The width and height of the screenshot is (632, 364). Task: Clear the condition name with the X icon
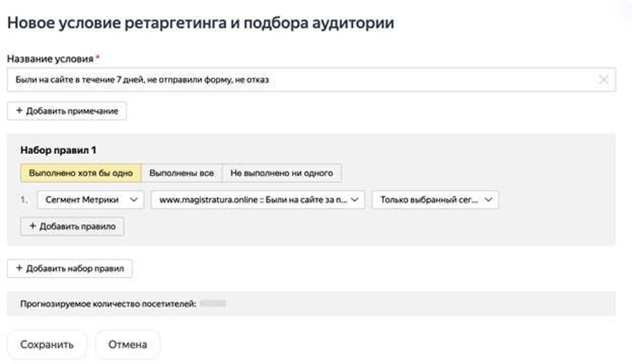[x=603, y=80]
